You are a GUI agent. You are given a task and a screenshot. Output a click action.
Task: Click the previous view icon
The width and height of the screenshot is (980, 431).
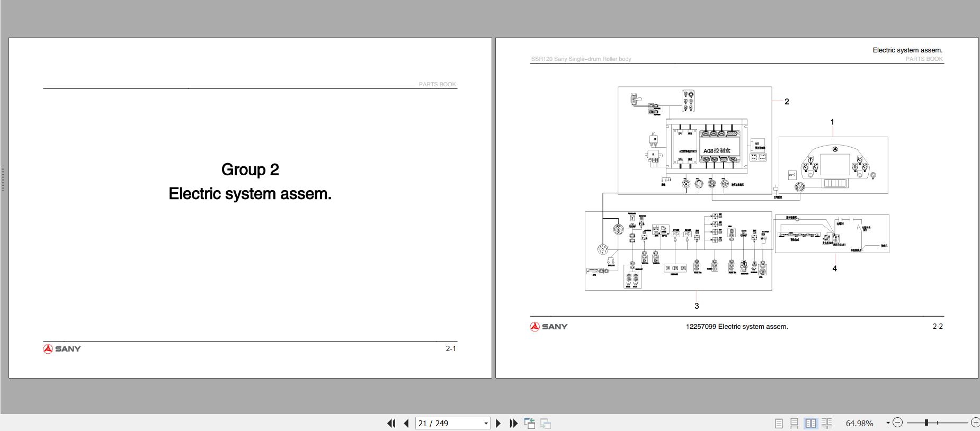click(530, 423)
